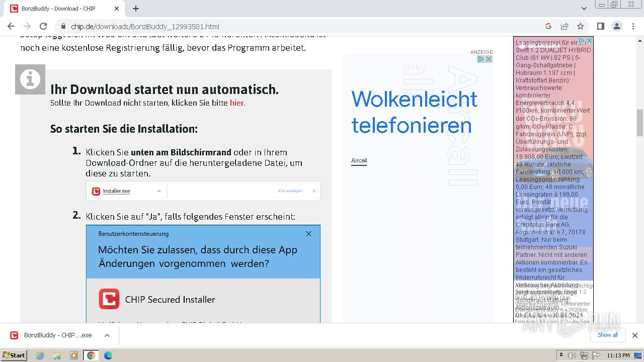Expand options for BonziBuddy download item

click(107, 335)
